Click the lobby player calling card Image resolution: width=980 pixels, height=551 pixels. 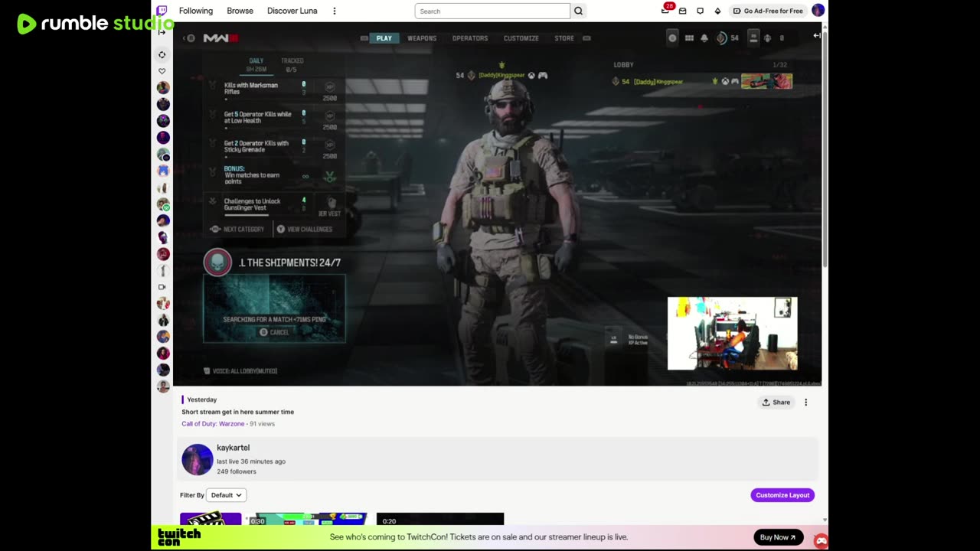766,81
